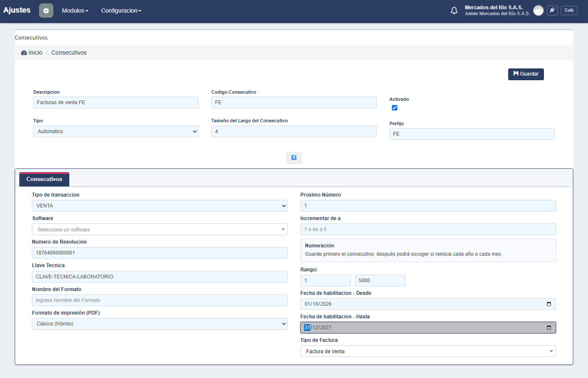The image size is (588, 378).
Task: Open the Seleccione un software dropdown
Action: point(160,229)
